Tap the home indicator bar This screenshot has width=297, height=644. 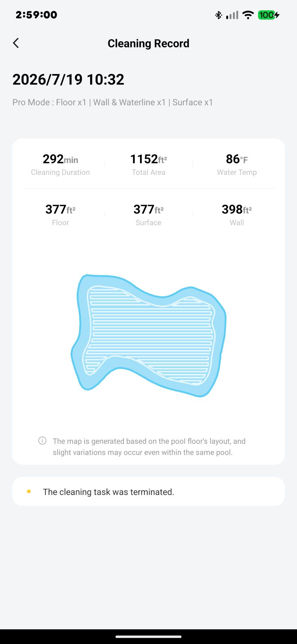148,636
